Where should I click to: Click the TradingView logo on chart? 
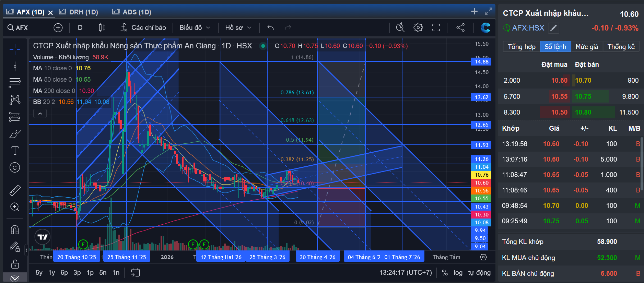tap(43, 237)
